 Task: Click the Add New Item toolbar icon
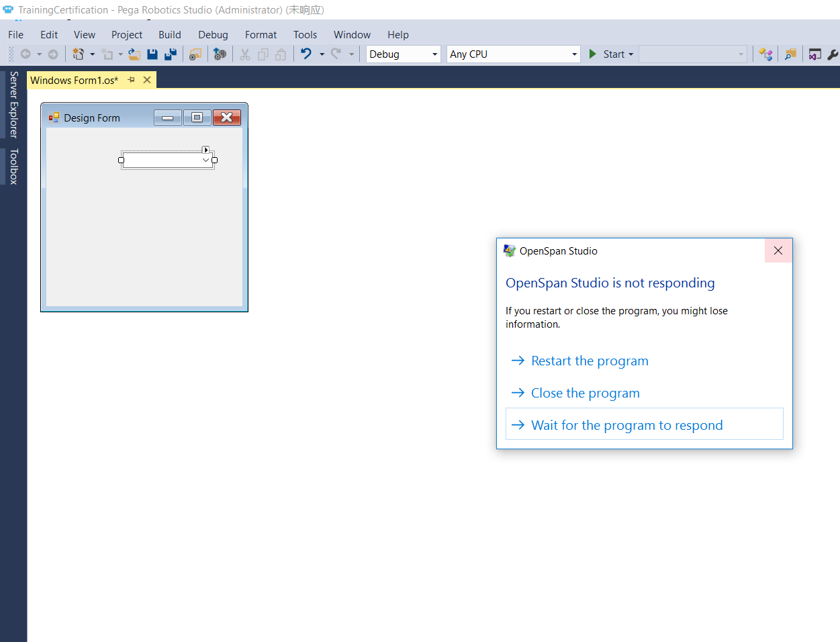(107, 54)
